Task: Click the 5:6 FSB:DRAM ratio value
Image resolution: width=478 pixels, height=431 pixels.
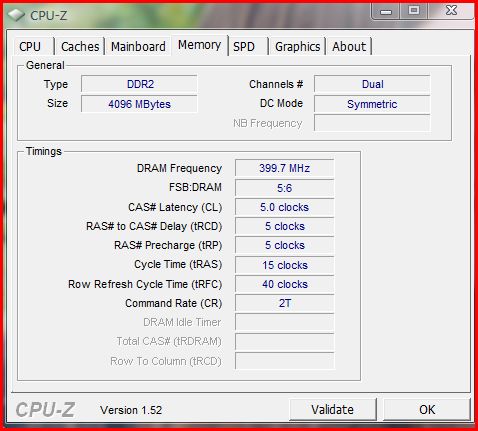Action: coord(284,188)
